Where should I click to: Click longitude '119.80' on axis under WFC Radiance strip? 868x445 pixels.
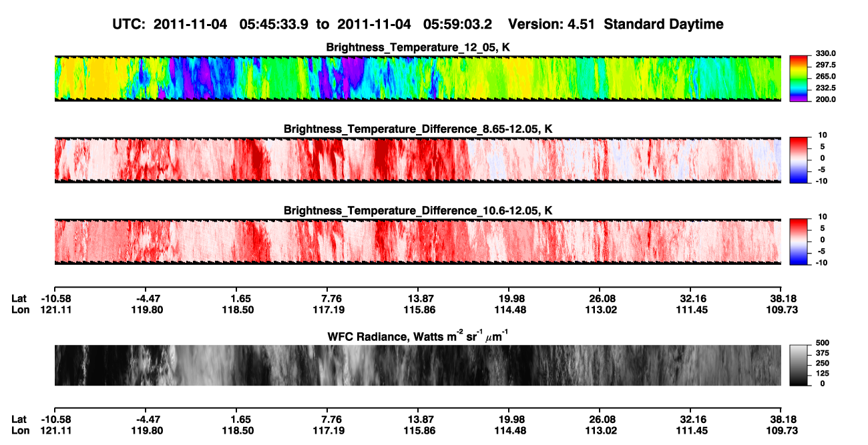148,431
